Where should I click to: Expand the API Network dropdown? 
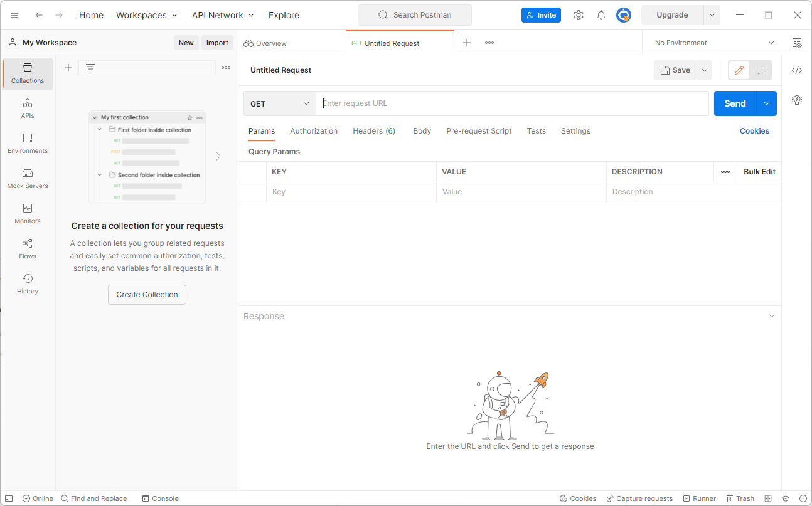tap(223, 15)
